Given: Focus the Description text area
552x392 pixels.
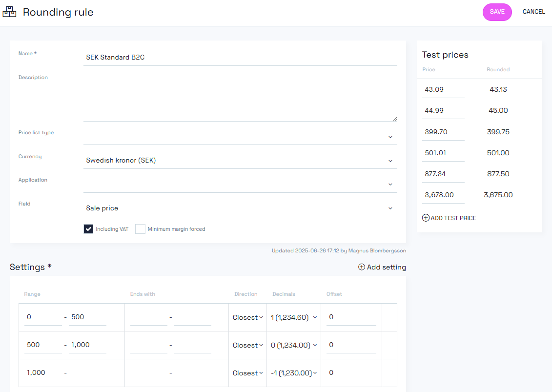Looking at the screenshot, I should coord(240,97).
